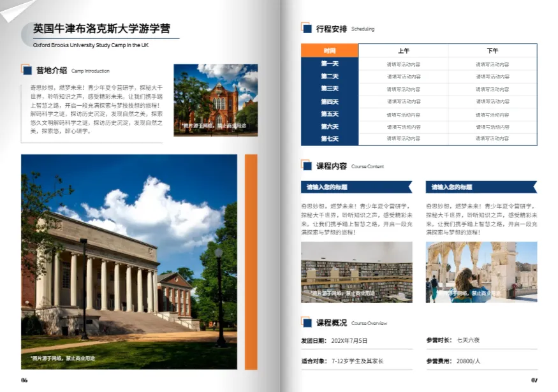Click the 请输入您的标题 banner above library photo
This screenshot has height=392, width=558.
point(356,187)
